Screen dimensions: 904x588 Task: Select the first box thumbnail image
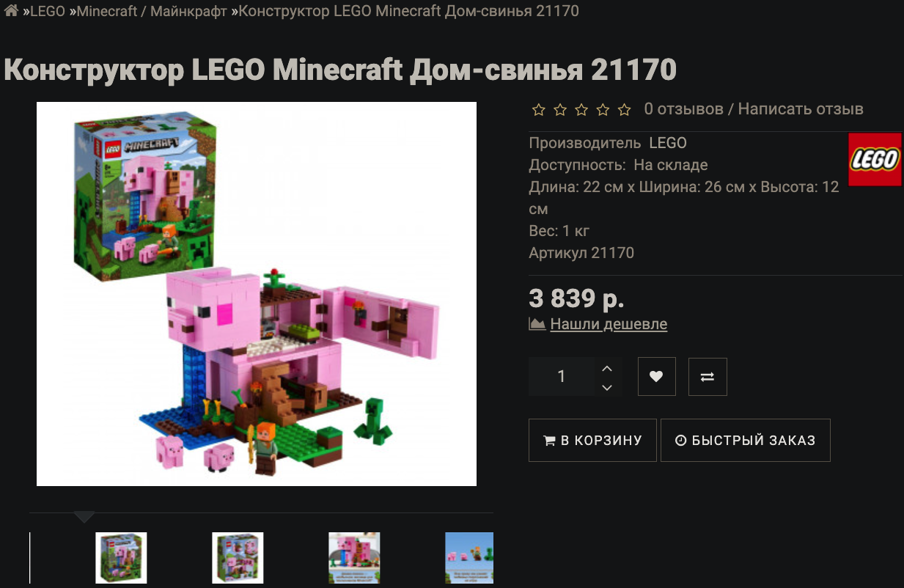click(121, 558)
